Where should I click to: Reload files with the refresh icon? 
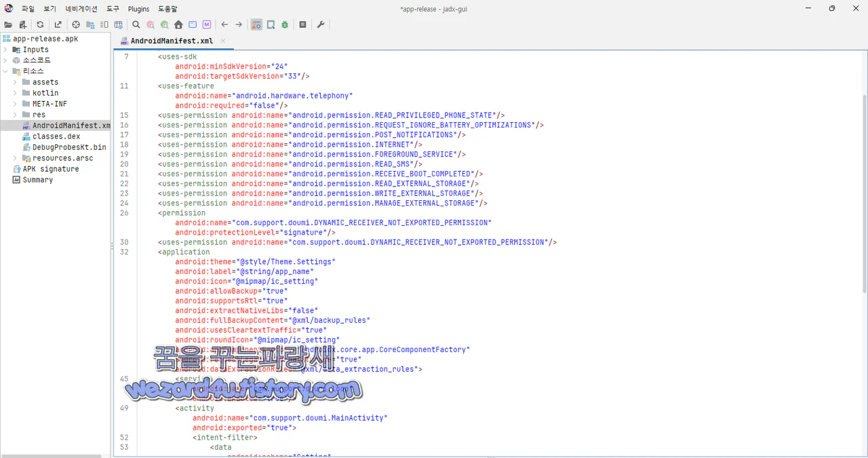(40, 24)
